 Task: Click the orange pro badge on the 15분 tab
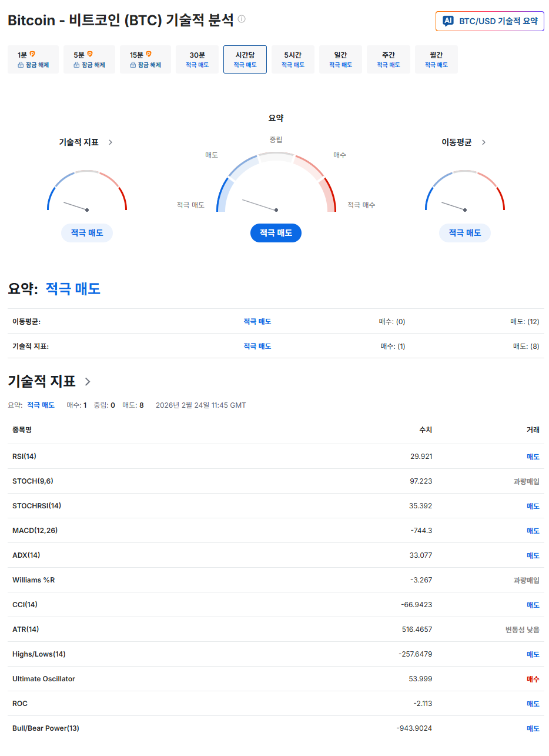(149, 54)
